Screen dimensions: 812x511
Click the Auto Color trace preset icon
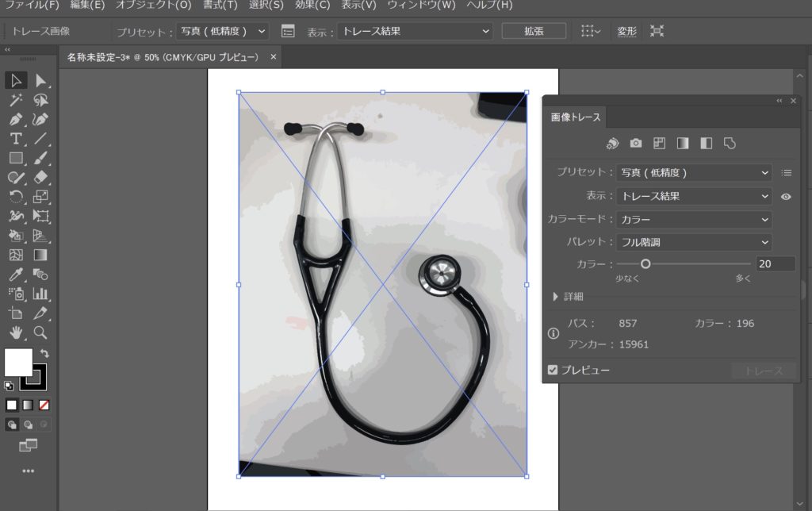click(613, 144)
